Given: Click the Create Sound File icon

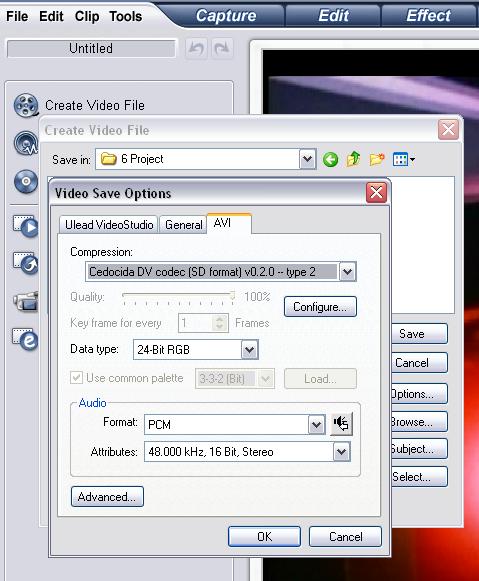Looking at the screenshot, I should point(26,143).
